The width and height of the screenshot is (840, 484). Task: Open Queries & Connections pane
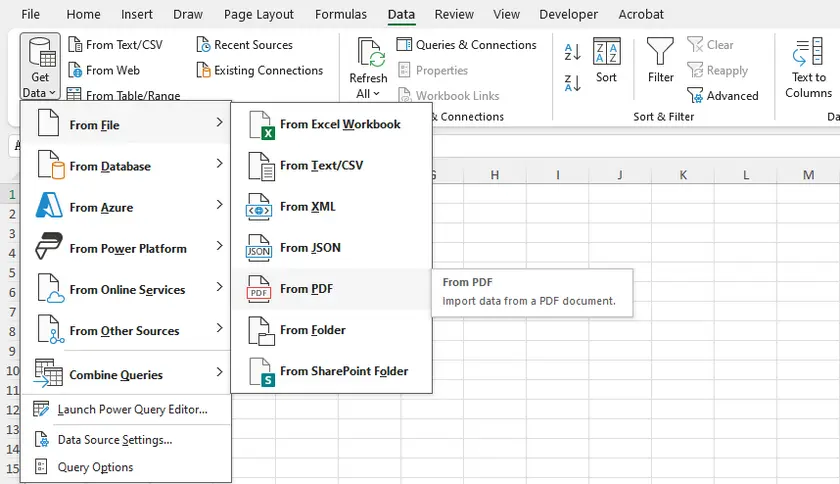[467, 45]
